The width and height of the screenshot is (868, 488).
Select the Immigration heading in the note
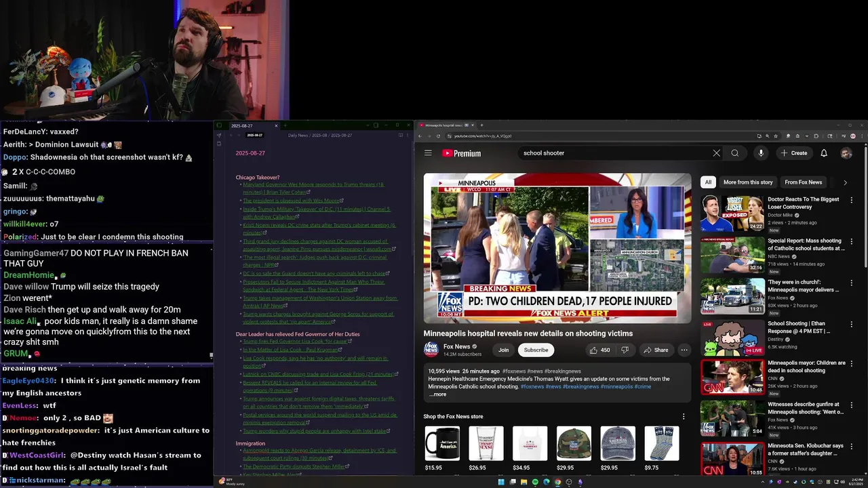(x=250, y=444)
